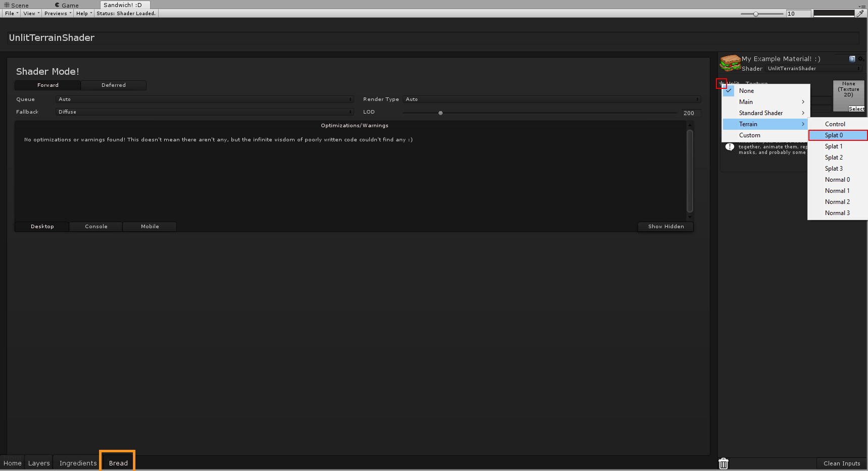Choose Splat 3 in Terrain submenu
Screen dimensions: 868x471
coord(838,169)
